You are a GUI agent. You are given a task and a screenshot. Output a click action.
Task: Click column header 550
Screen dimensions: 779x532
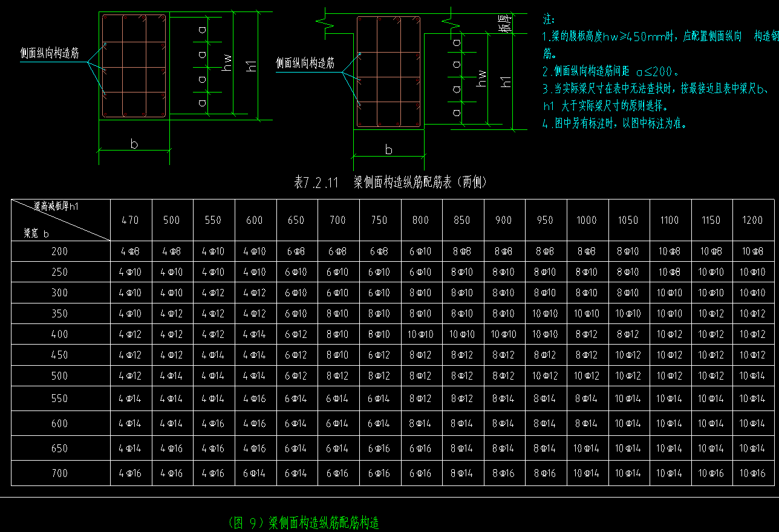click(213, 220)
